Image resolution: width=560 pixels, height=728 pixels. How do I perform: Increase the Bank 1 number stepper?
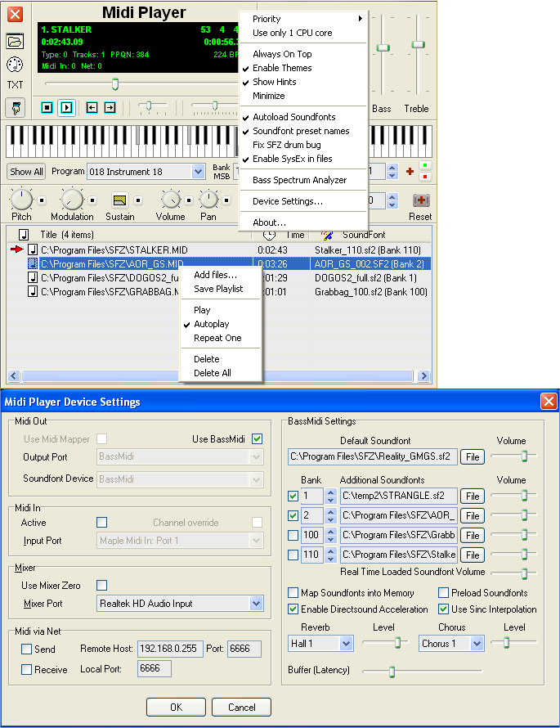(x=330, y=492)
